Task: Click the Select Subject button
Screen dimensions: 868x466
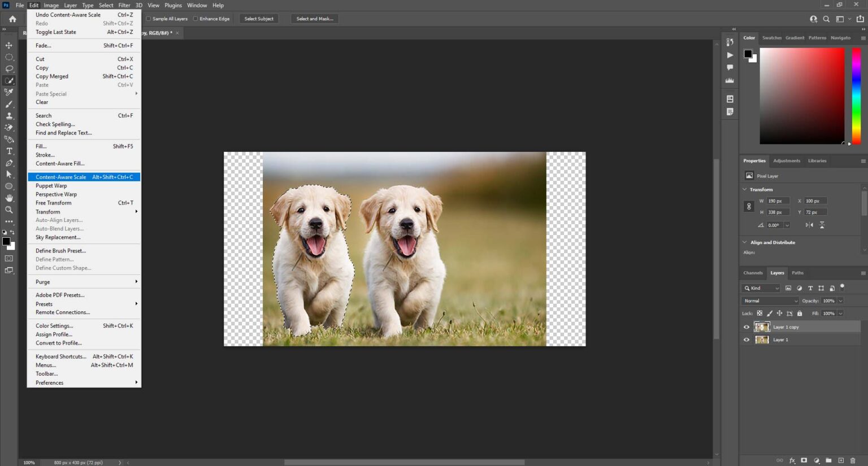Action: (259, 18)
